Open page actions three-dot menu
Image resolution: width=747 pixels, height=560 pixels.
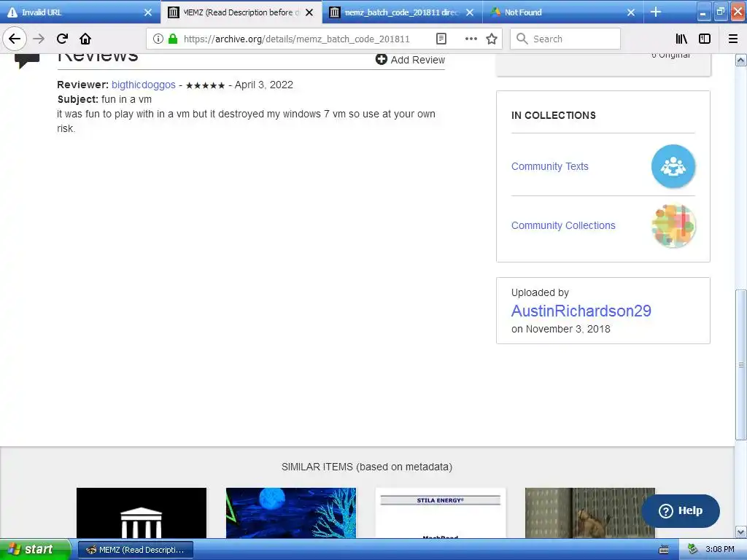[x=471, y=39]
